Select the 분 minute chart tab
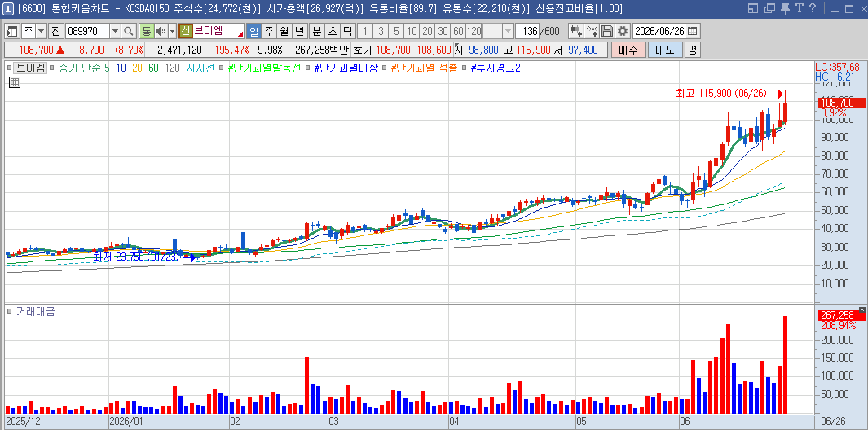868x430 pixels. click(317, 31)
